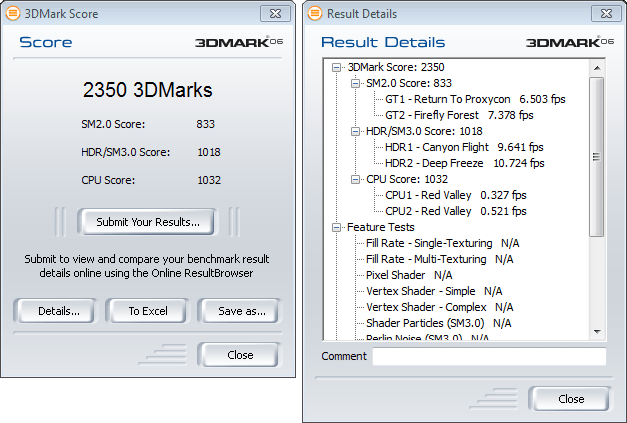Select HDR1 - Canyon Flight row
627x423 pixels.
tap(464, 147)
